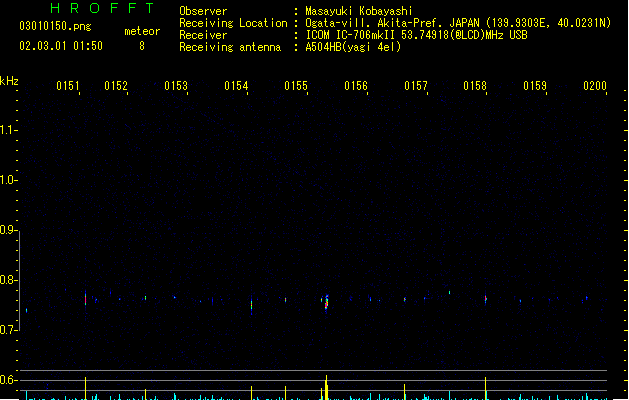Click the Receiver label
This screenshot has height=400, width=629.
pos(203,35)
